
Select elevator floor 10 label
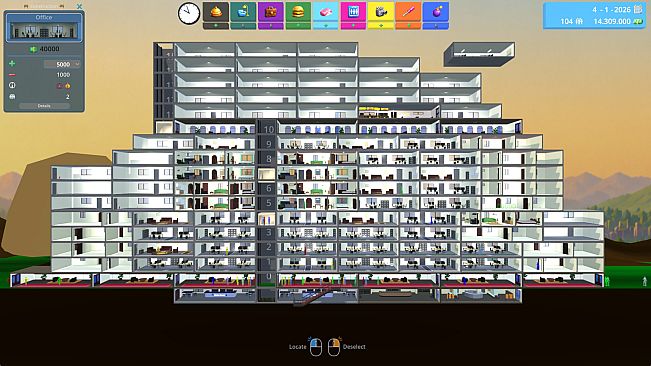[x=269, y=129]
